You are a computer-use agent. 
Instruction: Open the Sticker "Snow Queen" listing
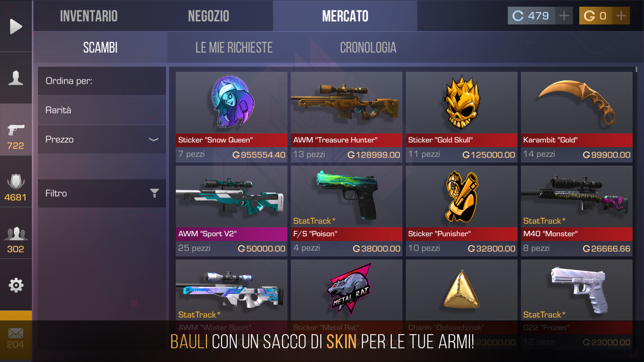pos(231,117)
